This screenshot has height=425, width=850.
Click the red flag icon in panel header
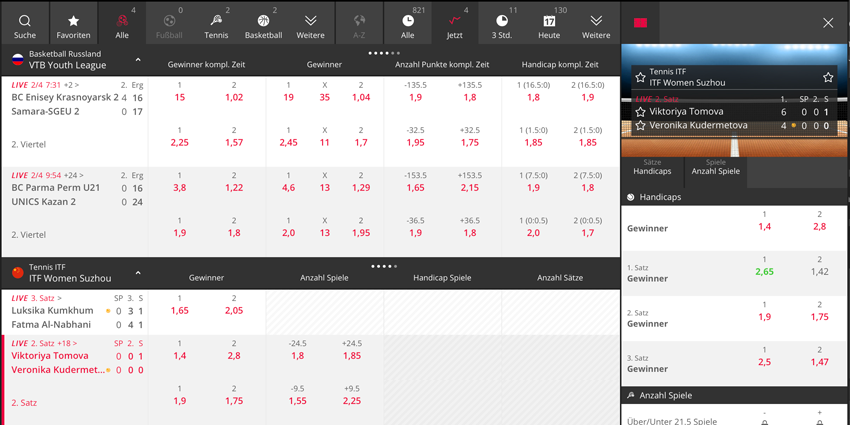click(x=640, y=23)
